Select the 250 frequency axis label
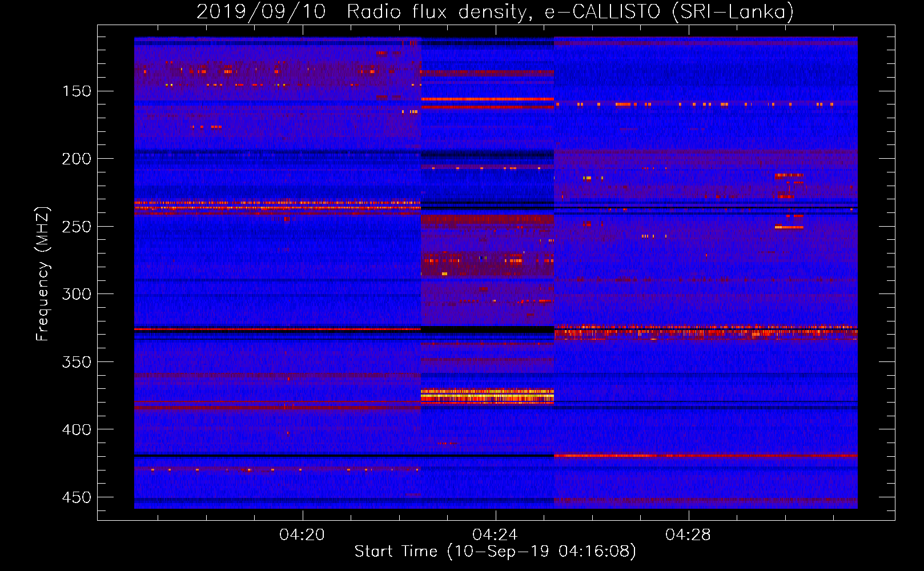The height and width of the screenshot is (571, 924). tap(77, 227)
